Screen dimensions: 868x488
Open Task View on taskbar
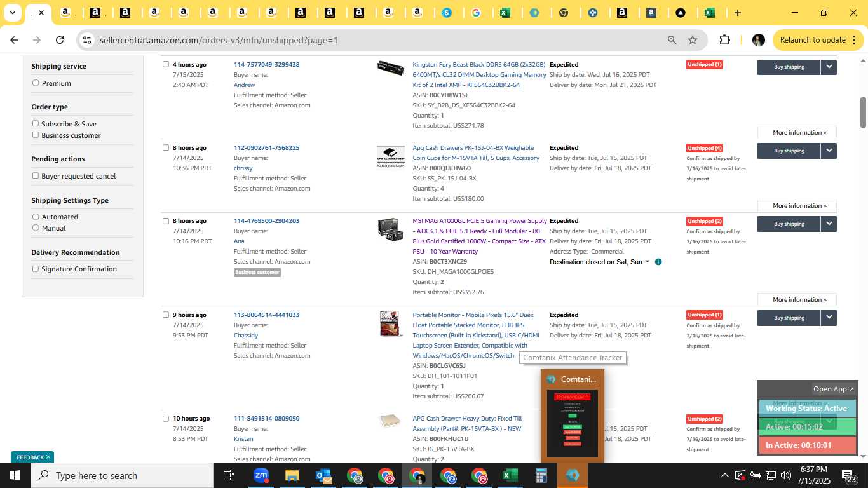(x=229, y=475)
